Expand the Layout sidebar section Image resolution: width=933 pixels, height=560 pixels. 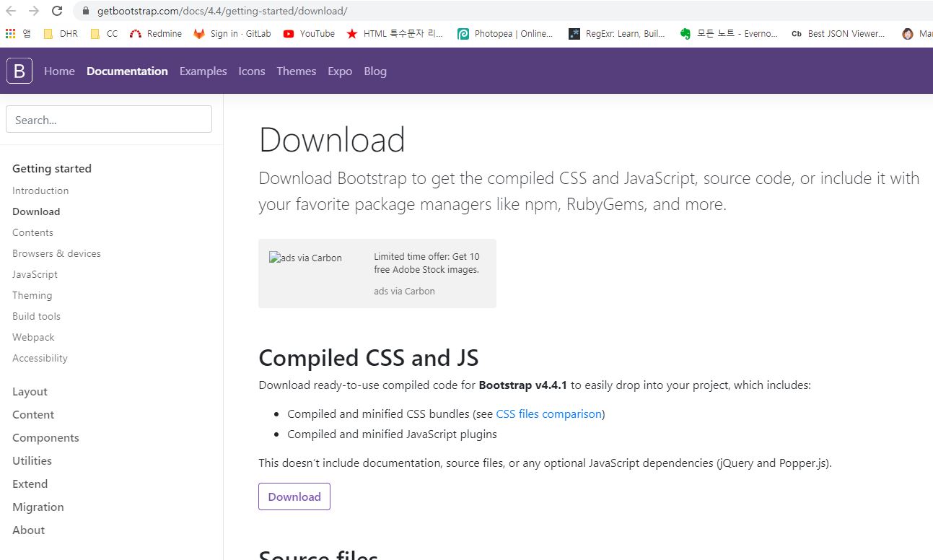[30, 391]
